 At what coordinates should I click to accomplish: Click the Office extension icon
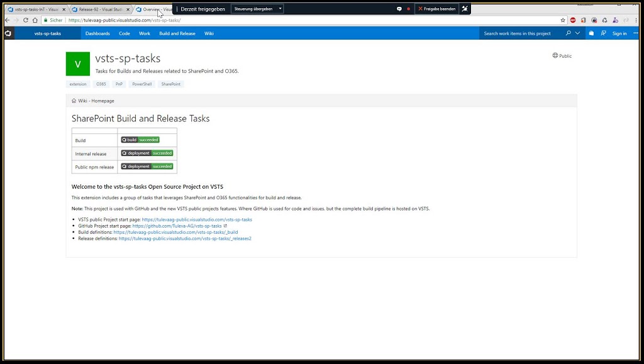[583, 20]
